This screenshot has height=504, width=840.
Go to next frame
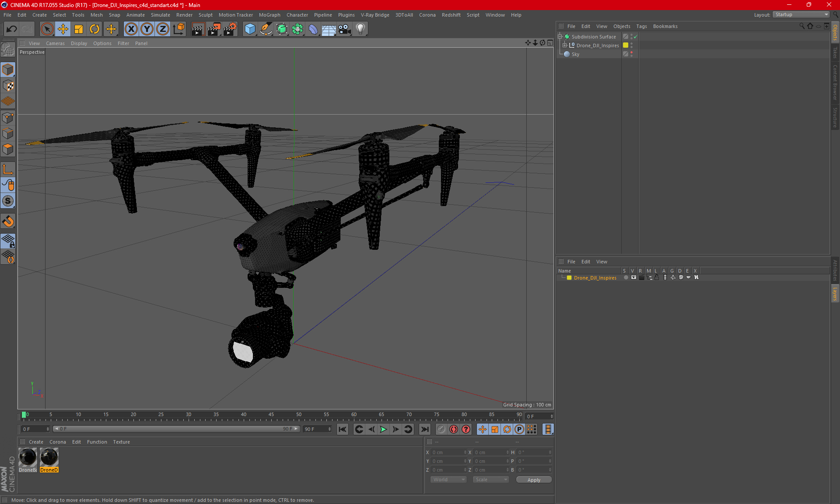(395, 429)
